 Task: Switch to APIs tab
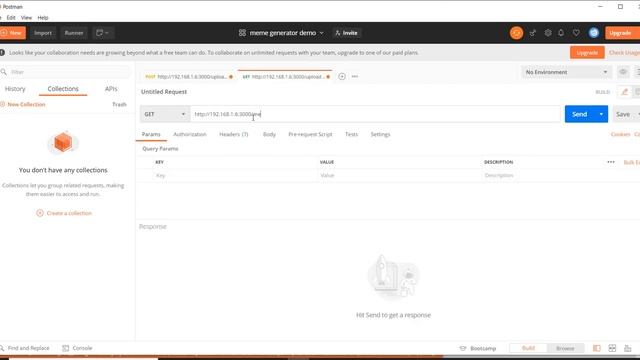111,89
